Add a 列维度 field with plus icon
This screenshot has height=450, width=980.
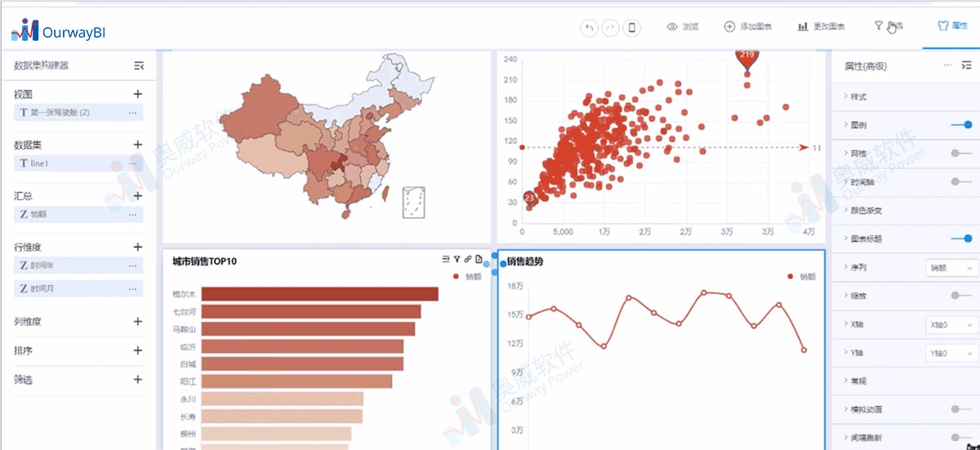[x=138, y=322]
